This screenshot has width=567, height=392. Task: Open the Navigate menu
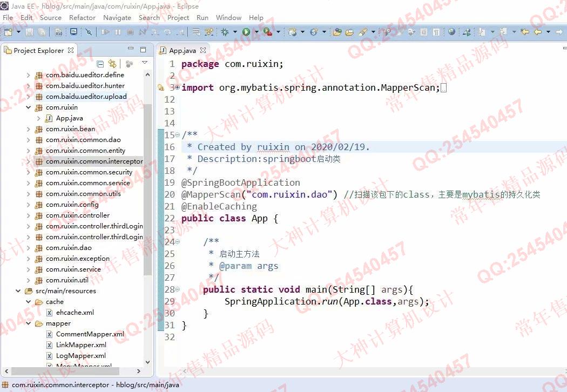pyautogui.click(x=117, y=17)
